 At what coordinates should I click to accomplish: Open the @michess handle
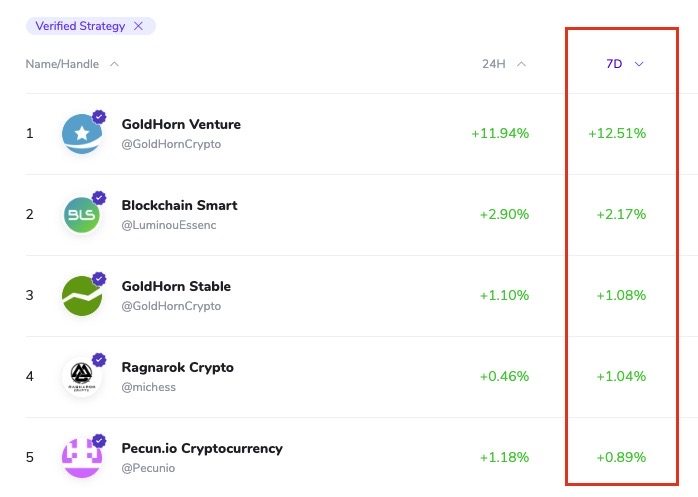148,387
